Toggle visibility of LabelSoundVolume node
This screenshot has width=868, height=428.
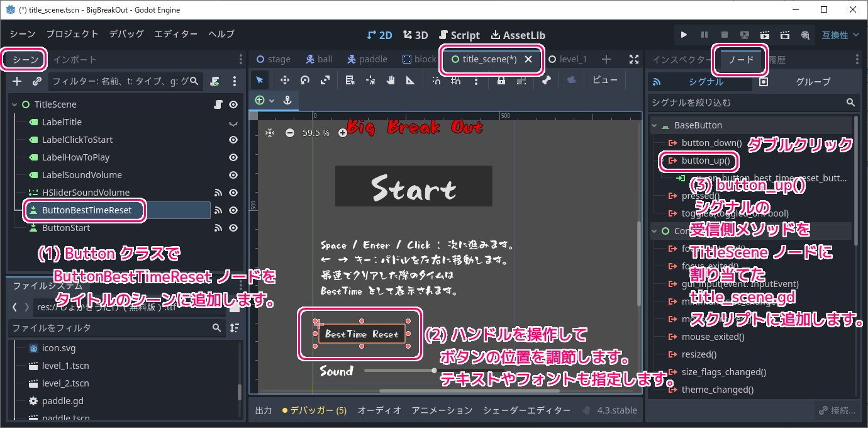pos(233,175)
